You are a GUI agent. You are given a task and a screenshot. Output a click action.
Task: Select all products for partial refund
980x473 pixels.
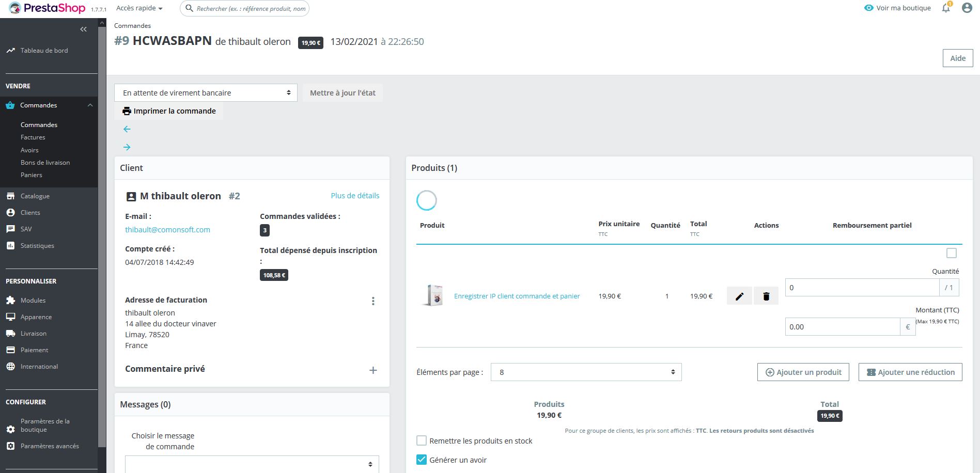[x=951, y=253]
